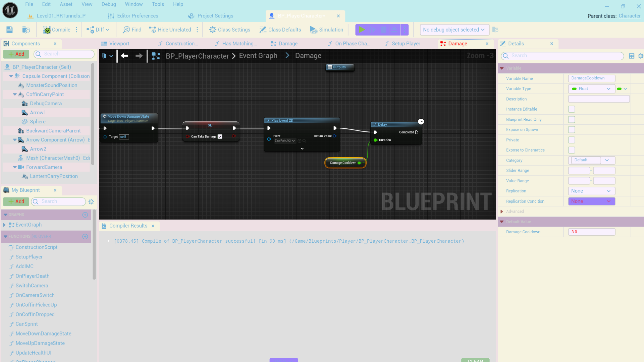
Task: Toggle the Private checkbox
Action: coord(572,140)
